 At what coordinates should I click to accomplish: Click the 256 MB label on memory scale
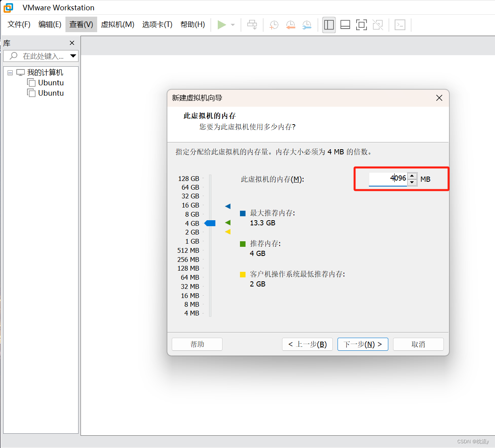188,260
